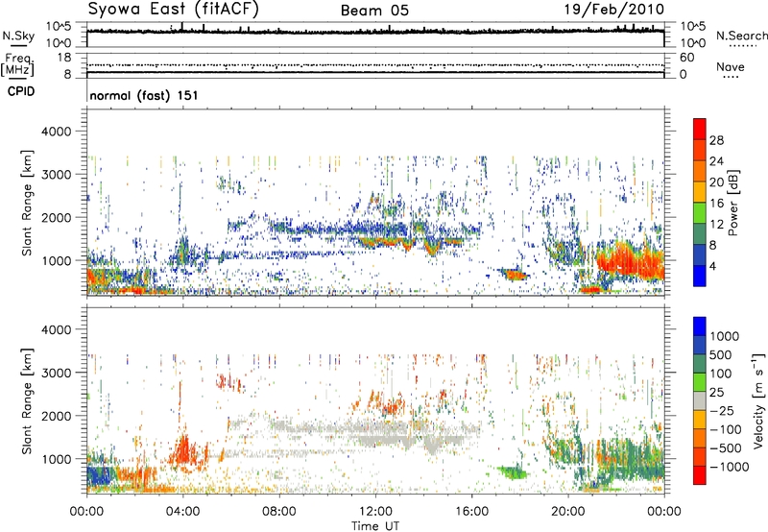Click the "-500" tick on Velocity colorbar
The image size is (768, 532).
(725, 448)
